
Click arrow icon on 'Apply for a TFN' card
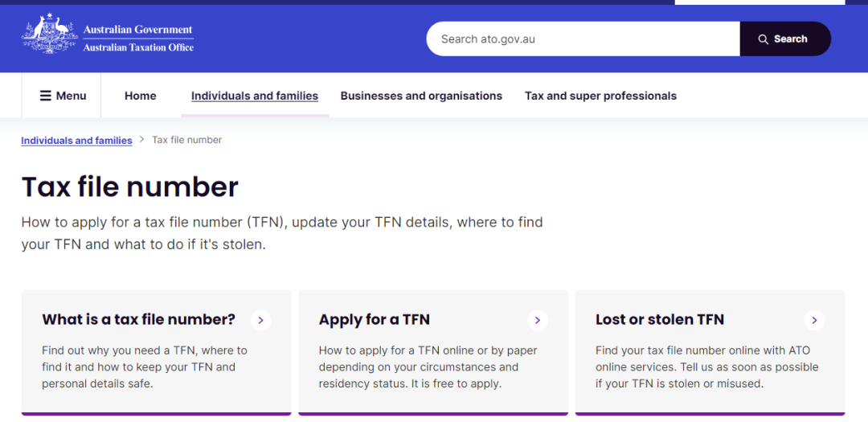538,320
